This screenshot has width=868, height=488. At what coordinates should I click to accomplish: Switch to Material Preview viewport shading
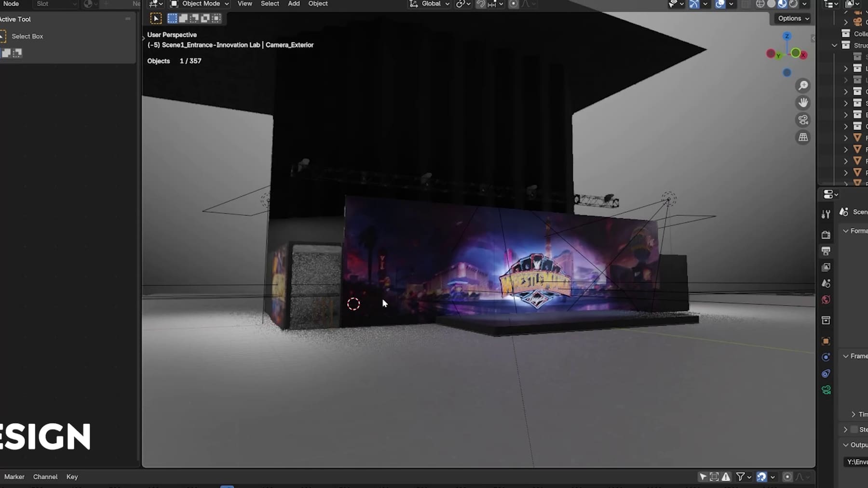coord(782,4)
